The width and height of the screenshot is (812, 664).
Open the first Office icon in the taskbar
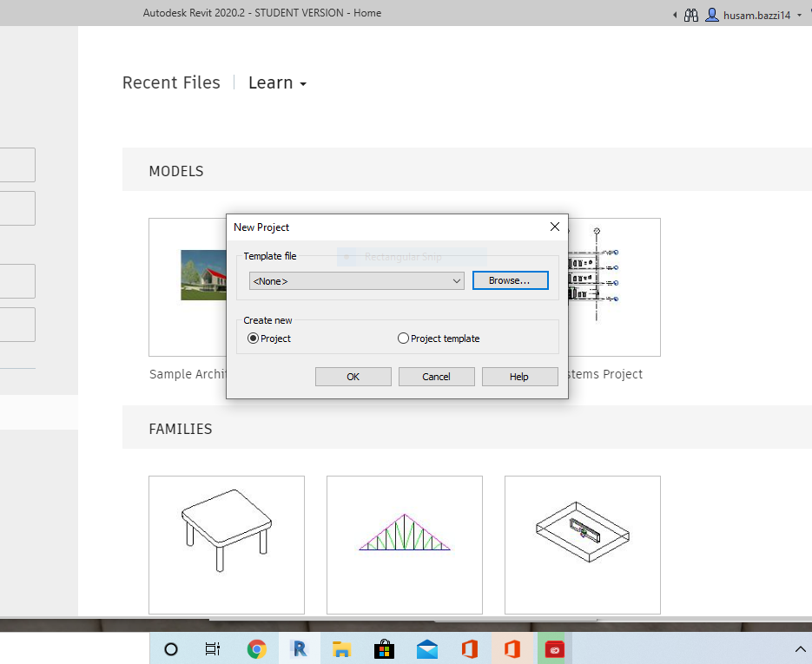coord(469,649)
